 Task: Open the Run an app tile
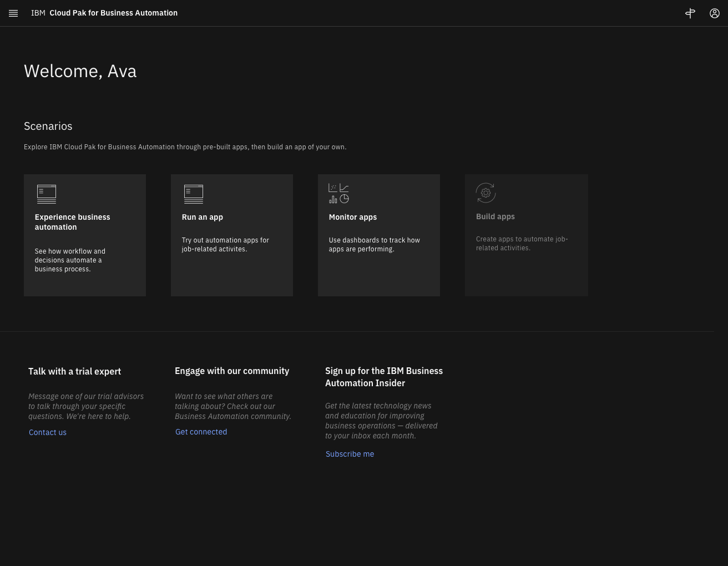coord(232,235)
